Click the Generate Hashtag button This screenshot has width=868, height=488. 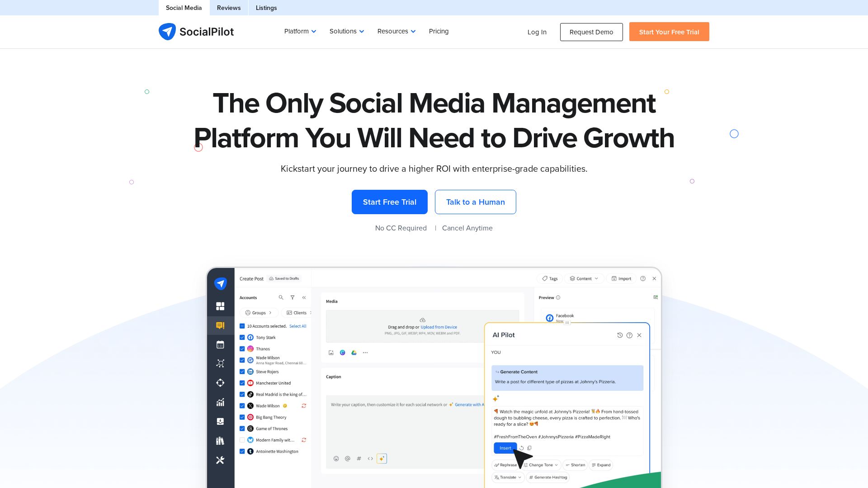548,478
